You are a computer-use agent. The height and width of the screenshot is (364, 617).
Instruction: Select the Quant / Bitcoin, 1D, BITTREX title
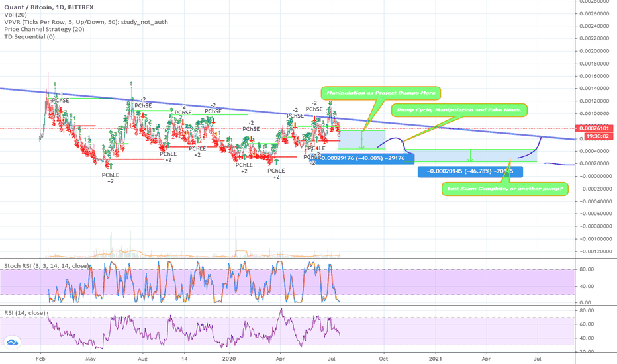point(49,7)
